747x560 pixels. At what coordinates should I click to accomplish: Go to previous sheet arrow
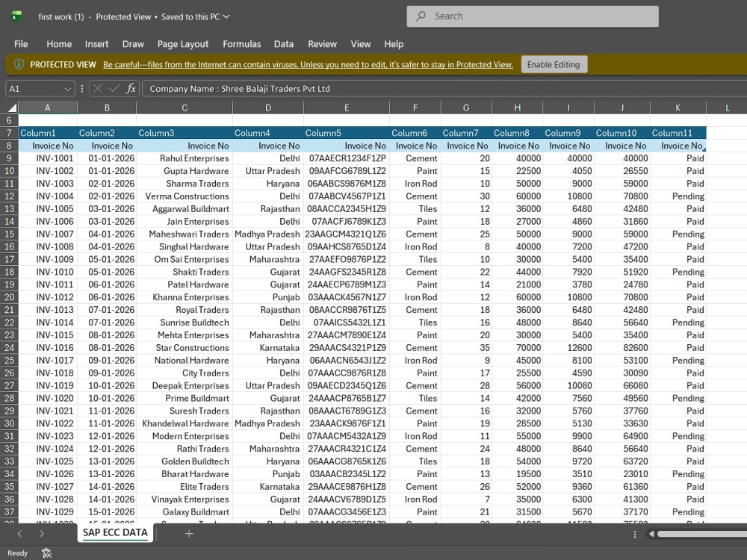19,534
